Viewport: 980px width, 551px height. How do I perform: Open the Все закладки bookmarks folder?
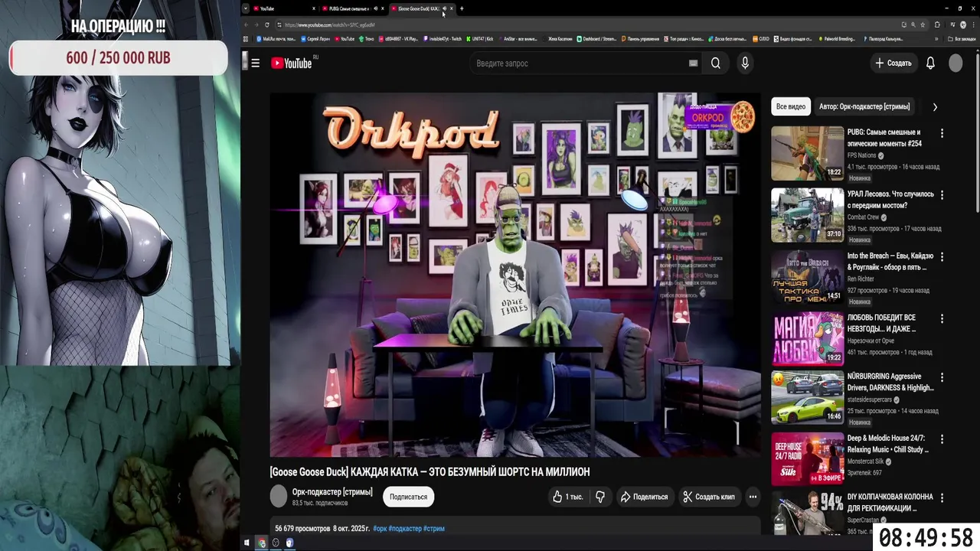[962, 38]
